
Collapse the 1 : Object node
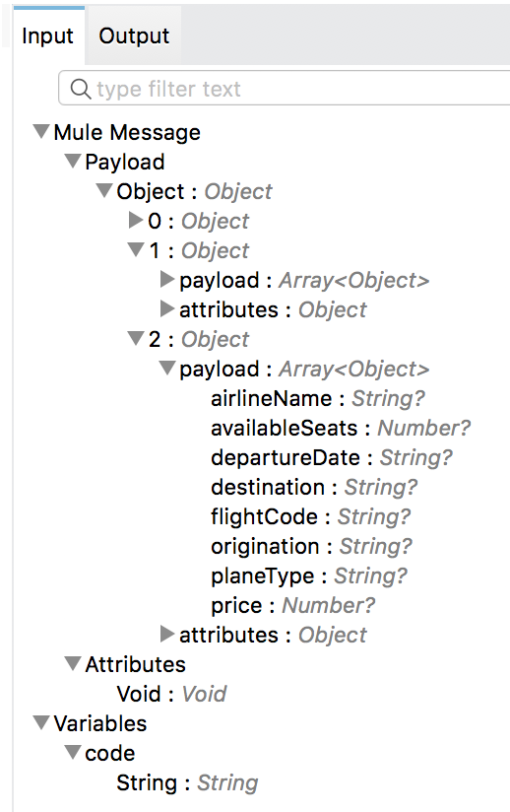tap(136, 249)
